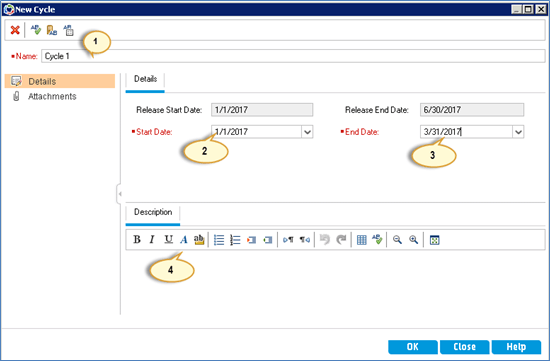Set left-to-right text direction
This screenshot has width=550, height=361.
click(288, 240)
